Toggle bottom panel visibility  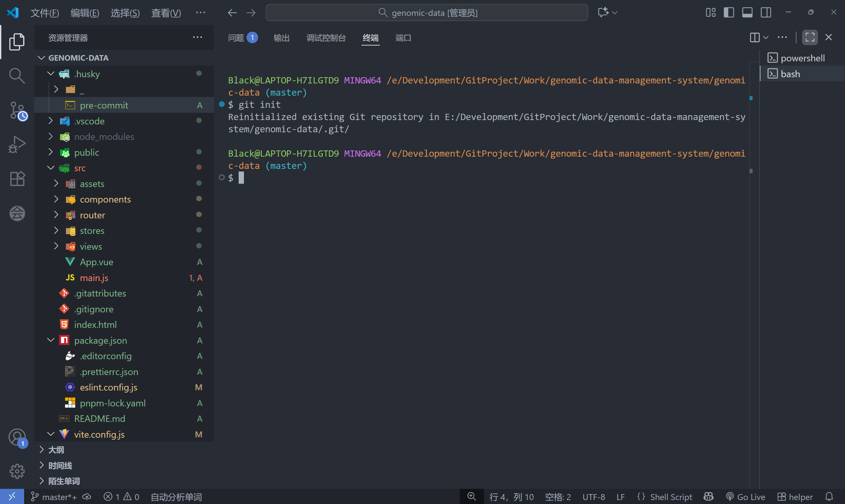pyautogui.click(x=747, y=13)
